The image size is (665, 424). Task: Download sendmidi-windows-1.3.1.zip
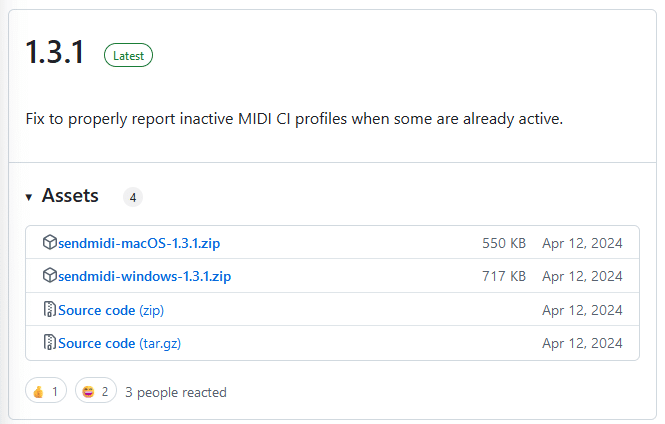coord(145,276)
